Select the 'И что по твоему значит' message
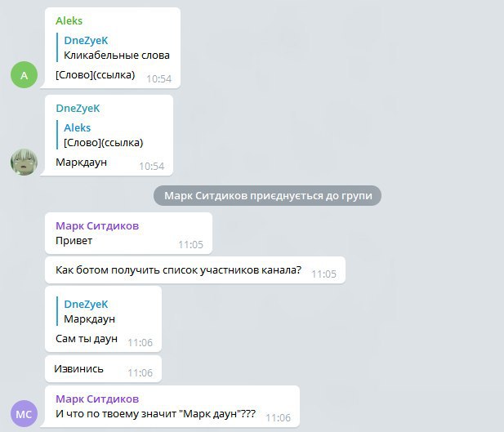504x432 pixels. pos(172,407)
